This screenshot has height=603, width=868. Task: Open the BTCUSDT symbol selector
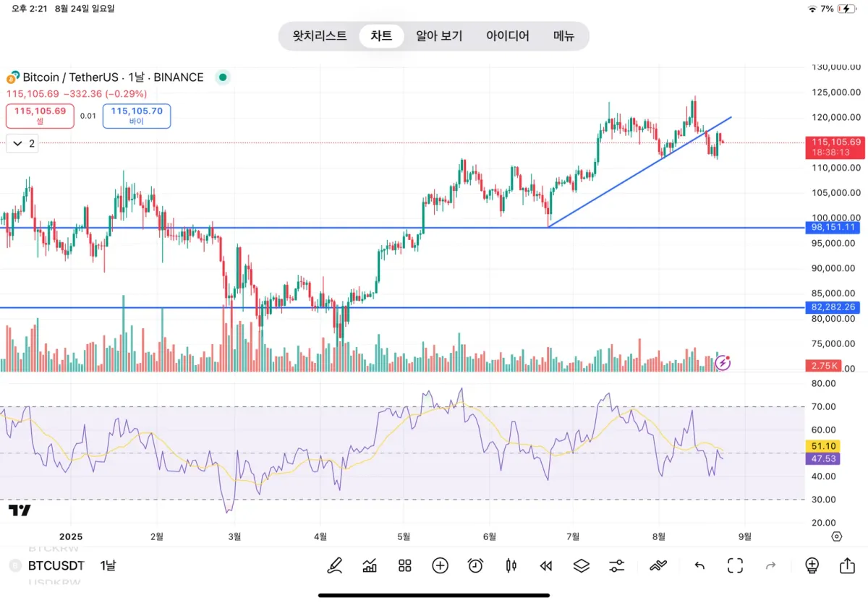click(56, 565)
